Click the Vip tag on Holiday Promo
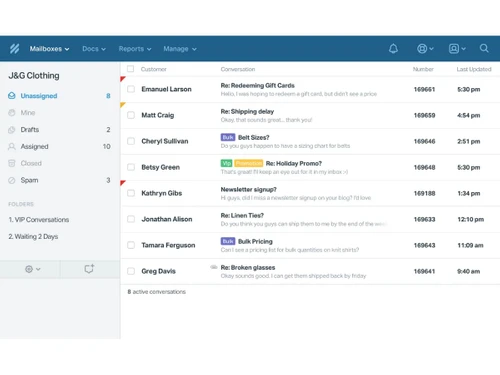 tap(226, 163)
